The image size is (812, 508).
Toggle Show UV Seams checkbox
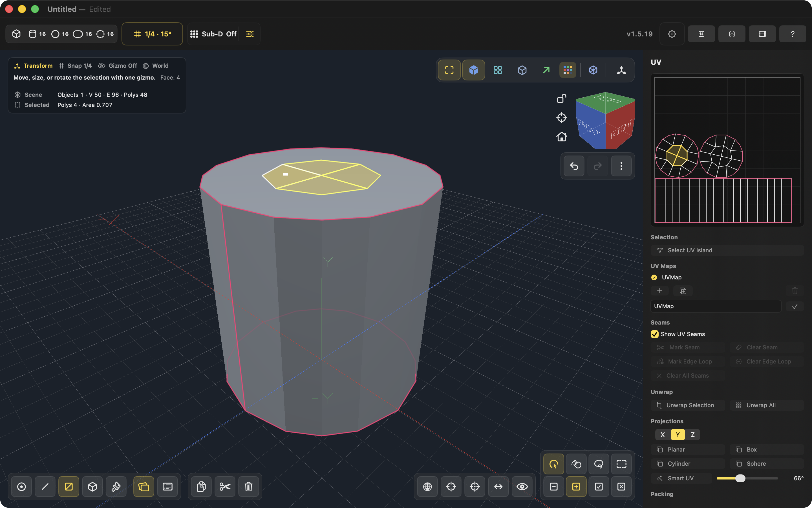655,334
